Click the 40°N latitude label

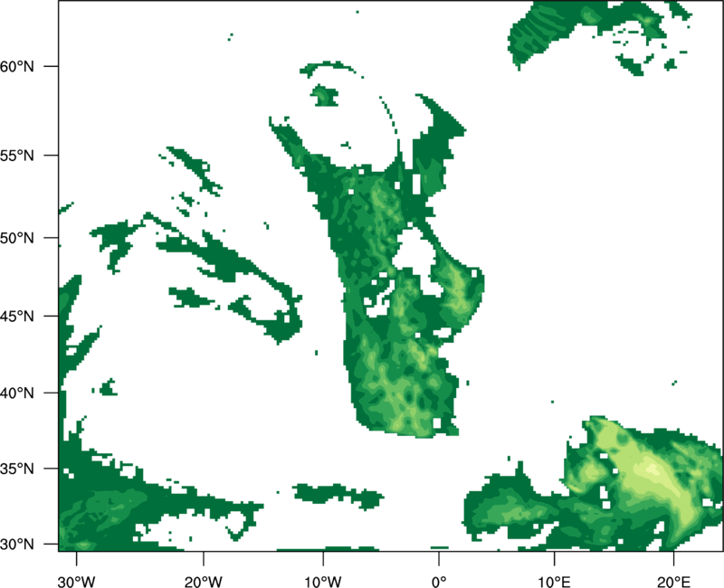click(17, 393)
